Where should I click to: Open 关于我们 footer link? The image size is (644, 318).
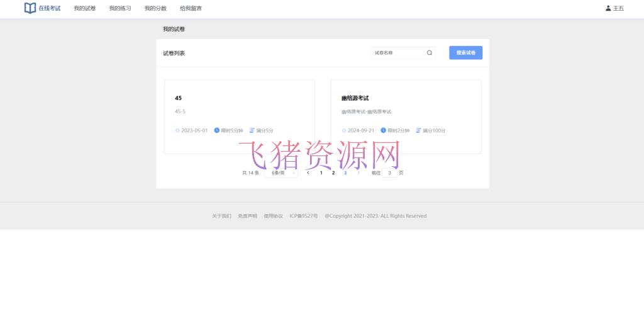221,216
